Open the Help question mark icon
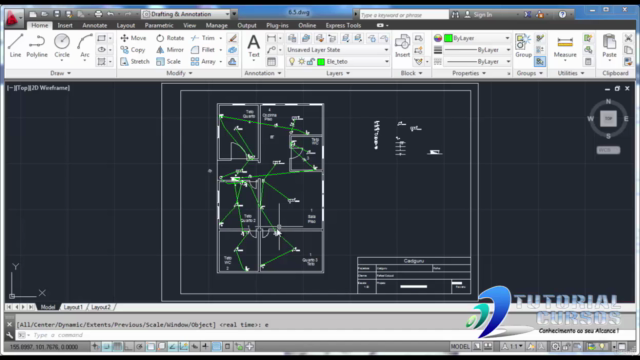The width and height of the screenshot is (640, 360). (562, 14)
